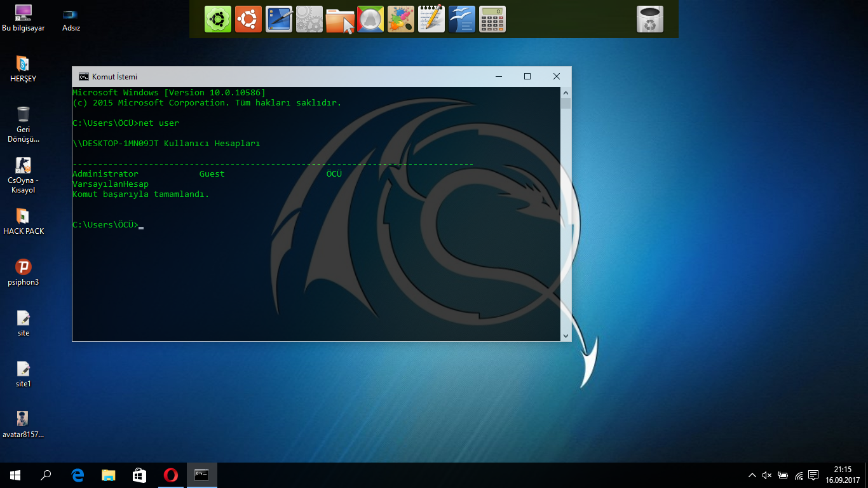Launch the OpenOffice writer dock icon
Image resolution: width=868 pixels, height=488 pixels.
[462, 19]
